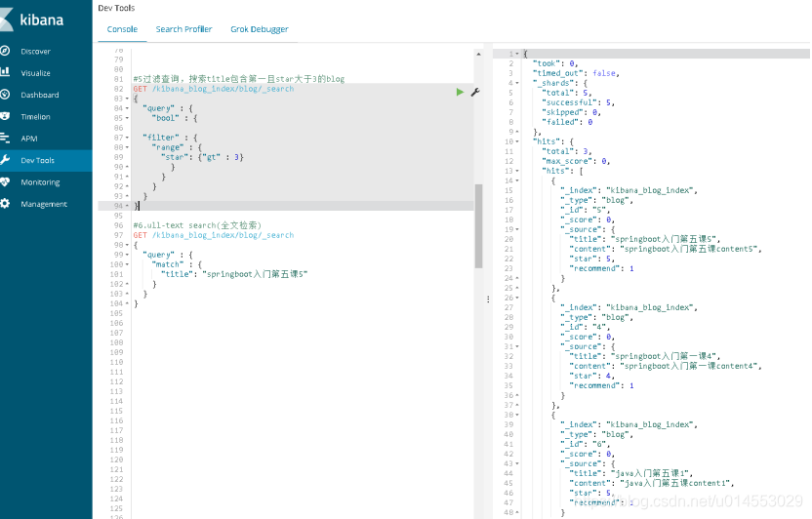Click "star": 4 in output
The width and height of the screenshot is (812, 519).
coord(591,376)
